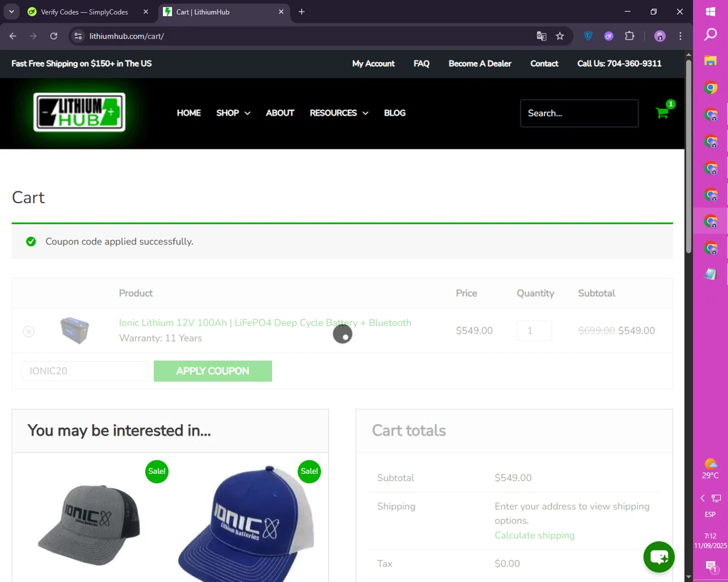Open My Account link
Image resolution: width=728 pixels, height=582 pixels.
(373, 64)
